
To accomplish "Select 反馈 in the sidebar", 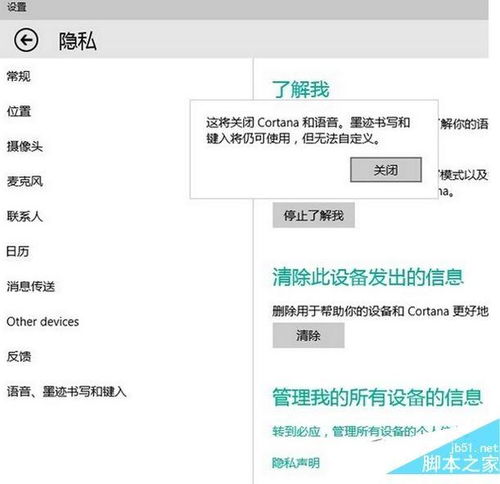I will [x=19, y=357].
